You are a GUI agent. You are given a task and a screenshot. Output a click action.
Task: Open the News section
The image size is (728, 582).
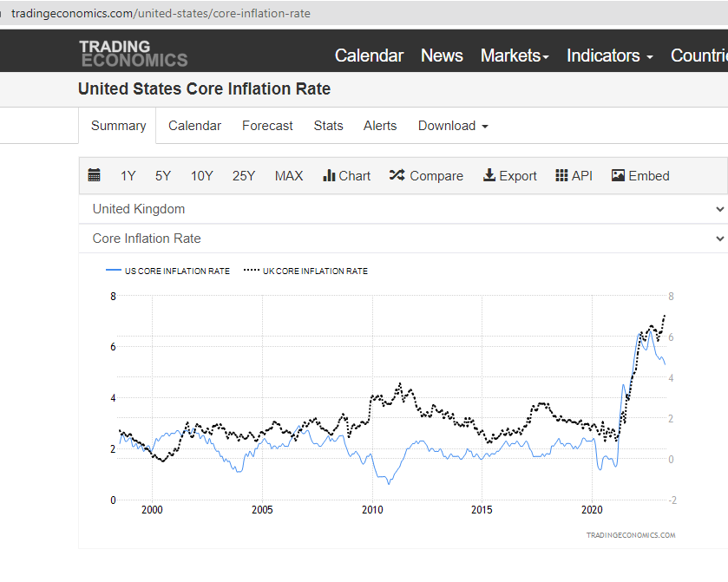pos(442,55)
